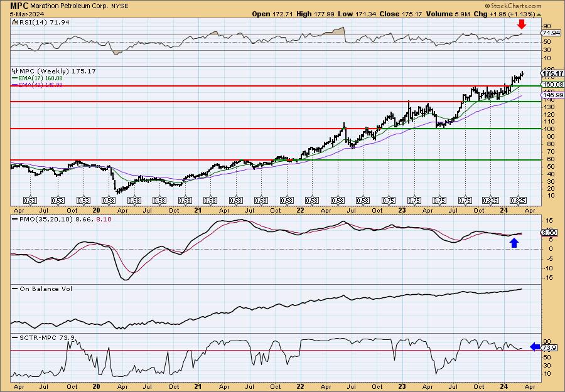The image size is (565, 392).
Task: Click the Low 171.34 value
Action: coord(357,14)
